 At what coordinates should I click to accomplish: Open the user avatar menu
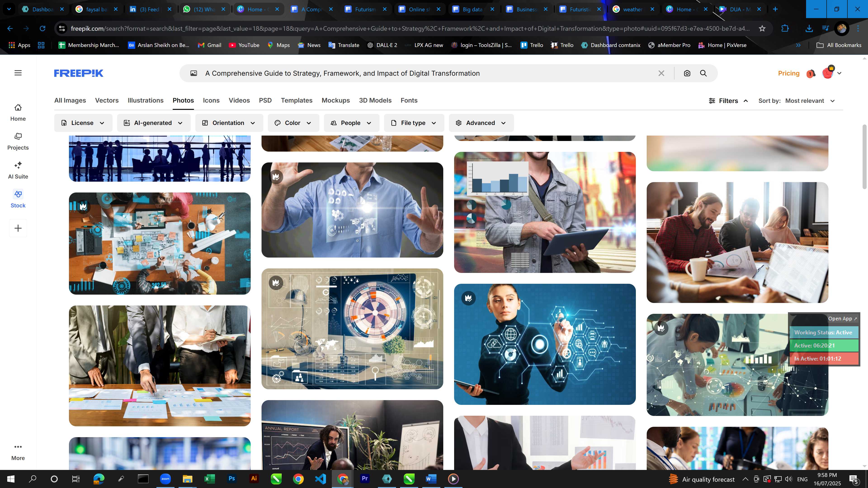(831, 73)
